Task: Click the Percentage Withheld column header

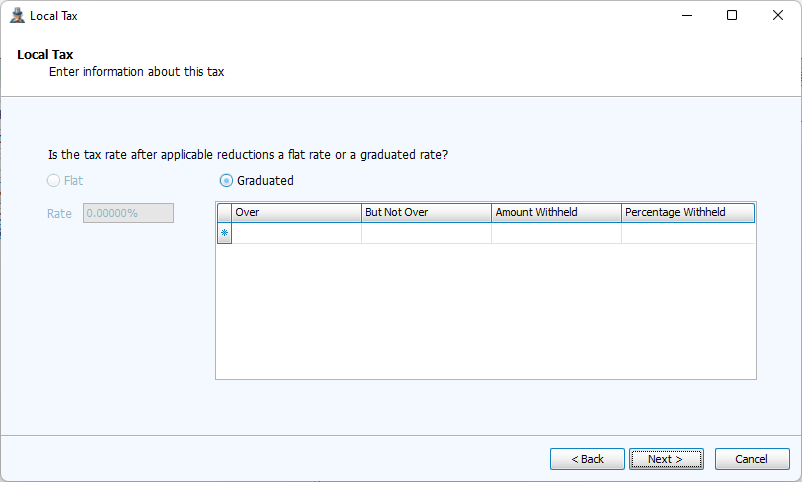Action: tap(688, 212)
